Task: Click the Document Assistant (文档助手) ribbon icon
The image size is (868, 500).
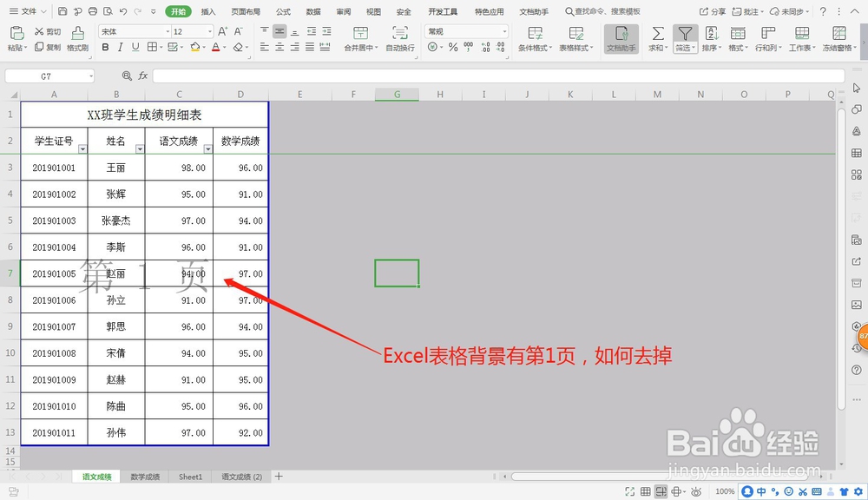Action: point(621,39)
